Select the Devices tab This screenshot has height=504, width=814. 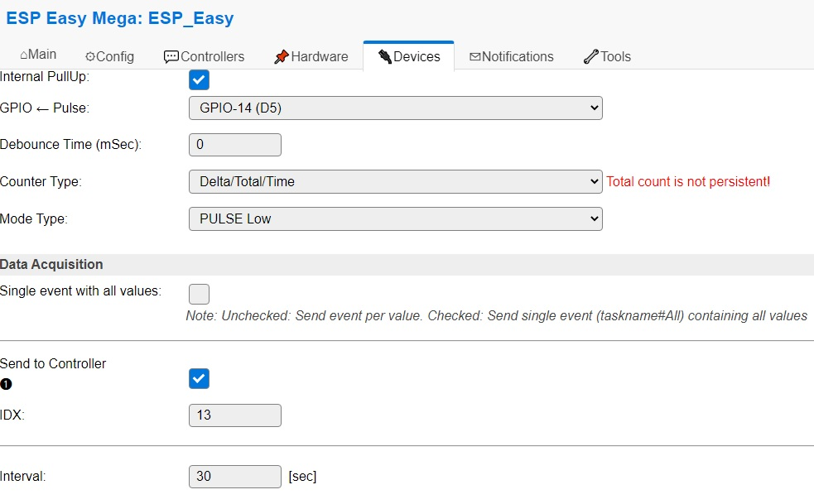[409, 56]
